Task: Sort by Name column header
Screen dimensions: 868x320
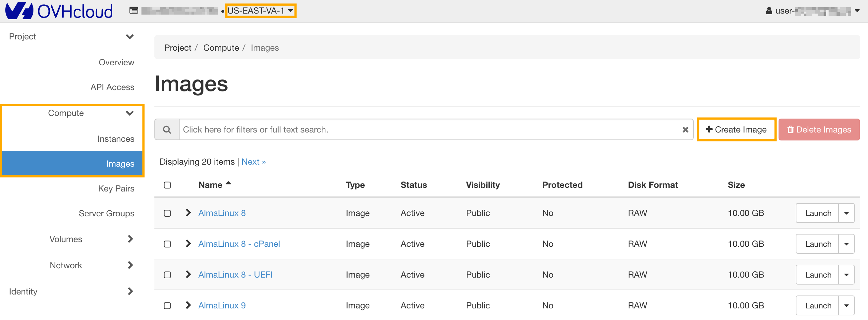Action: (x=214, y=185)
